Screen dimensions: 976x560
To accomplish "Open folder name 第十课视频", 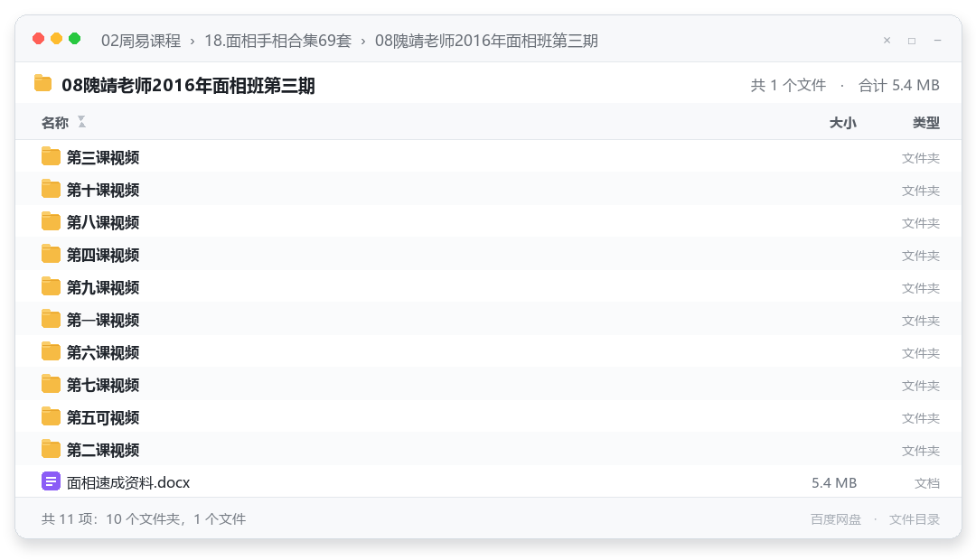I will click(x=103, y=190).
